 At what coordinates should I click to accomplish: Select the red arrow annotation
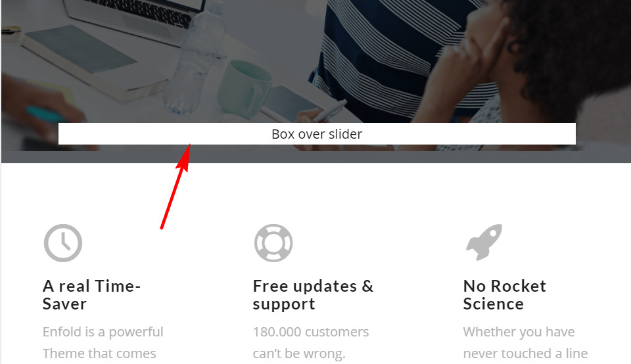pos(175,187)
